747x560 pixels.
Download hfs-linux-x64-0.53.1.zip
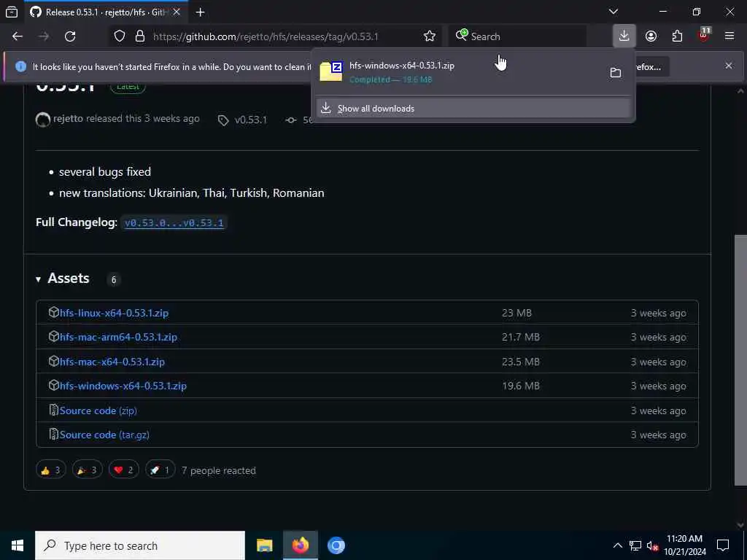pyautogui.click(x=114, y=313)
